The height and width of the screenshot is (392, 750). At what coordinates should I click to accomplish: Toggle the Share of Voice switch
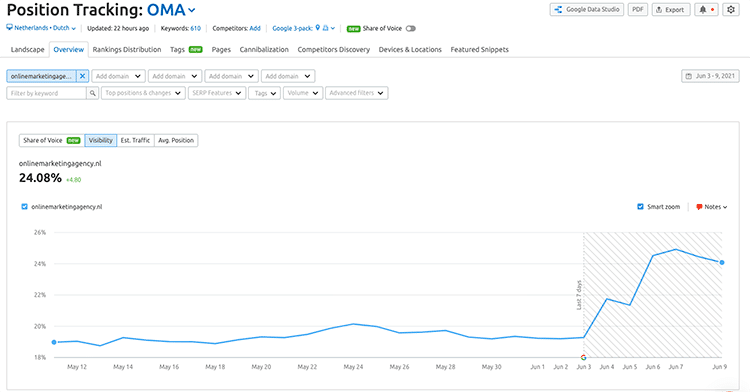410,28
